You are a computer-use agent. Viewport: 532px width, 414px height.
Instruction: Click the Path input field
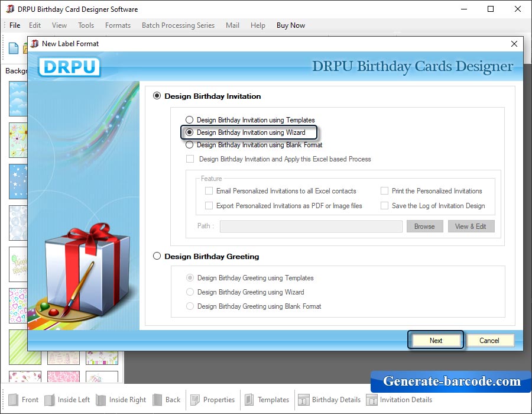point(311,227)
